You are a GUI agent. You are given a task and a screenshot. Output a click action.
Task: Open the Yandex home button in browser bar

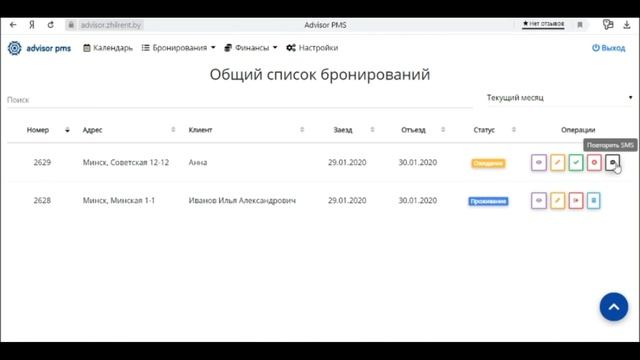[x=32, y=25]
